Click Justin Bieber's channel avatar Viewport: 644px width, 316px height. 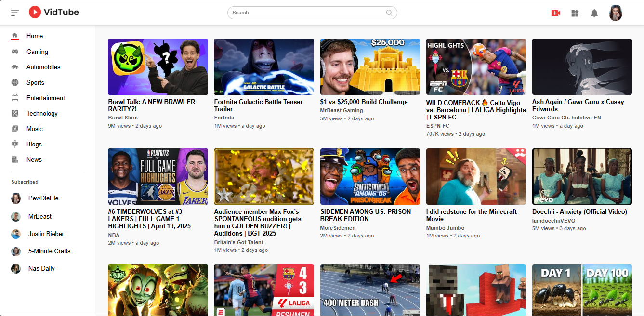pyautogui.click(x=16, y=234)
